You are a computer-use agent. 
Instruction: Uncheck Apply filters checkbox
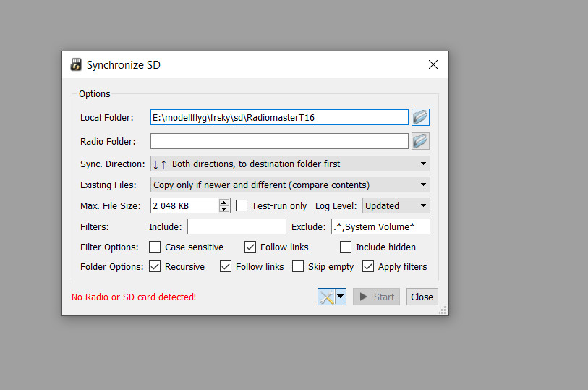click(368, 266)
